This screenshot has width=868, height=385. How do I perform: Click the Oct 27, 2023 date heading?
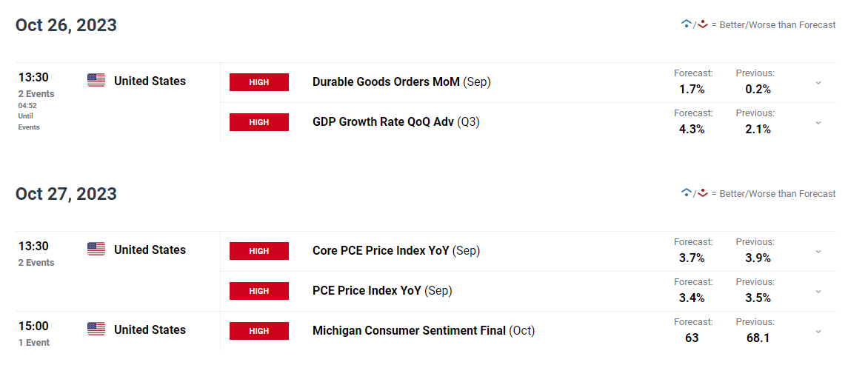tap(66, 193)
